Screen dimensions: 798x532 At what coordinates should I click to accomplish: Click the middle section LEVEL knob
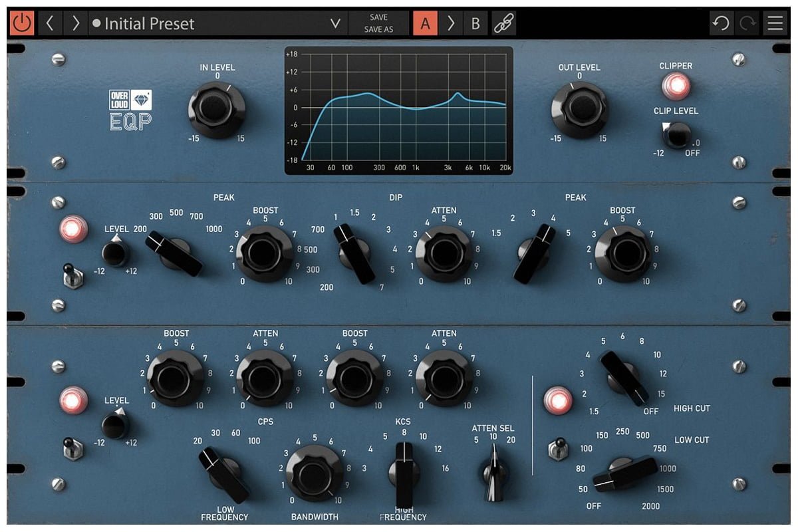(115, 253)
